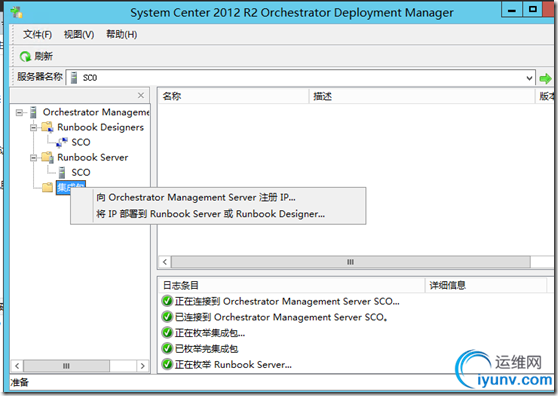Close the tree pane with the X button

click(141, 95)
